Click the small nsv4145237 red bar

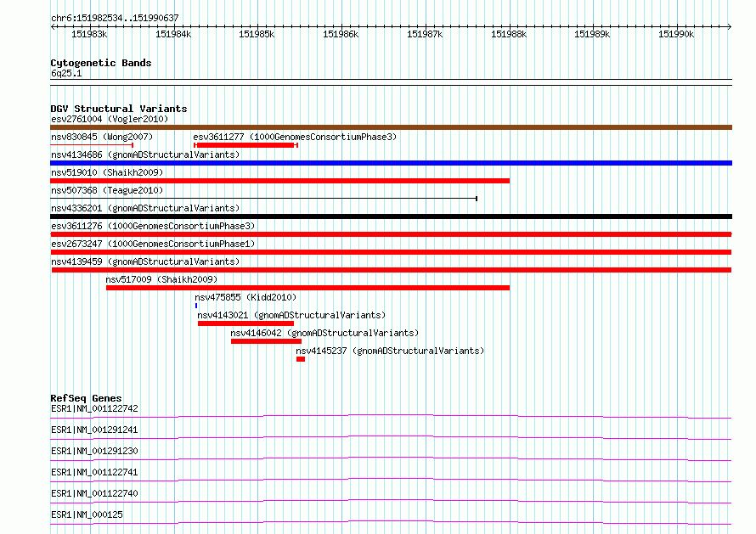point(301,359)
